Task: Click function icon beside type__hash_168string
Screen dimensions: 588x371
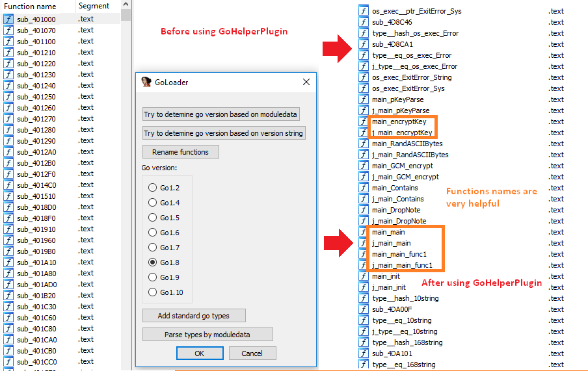Action: point(364,342)
